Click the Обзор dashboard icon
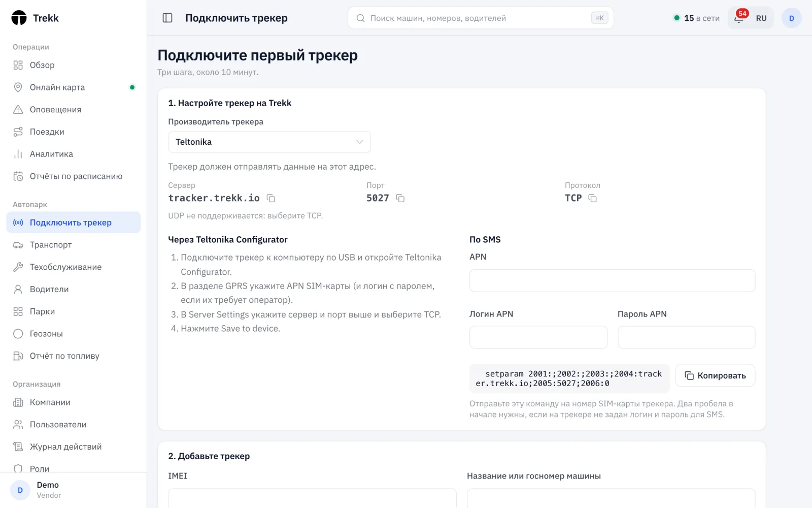 [x=18, y=65]
